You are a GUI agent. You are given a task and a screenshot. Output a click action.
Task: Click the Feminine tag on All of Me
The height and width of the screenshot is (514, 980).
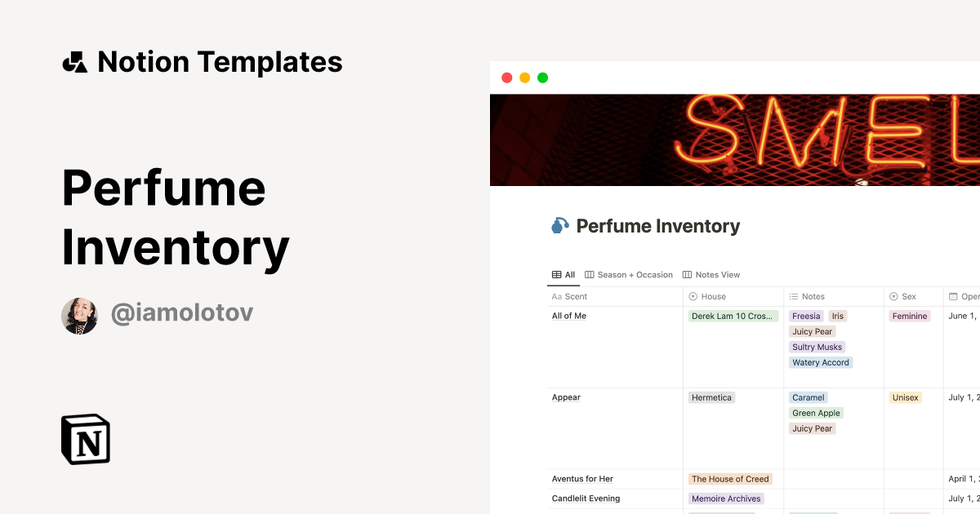point(910,316)
